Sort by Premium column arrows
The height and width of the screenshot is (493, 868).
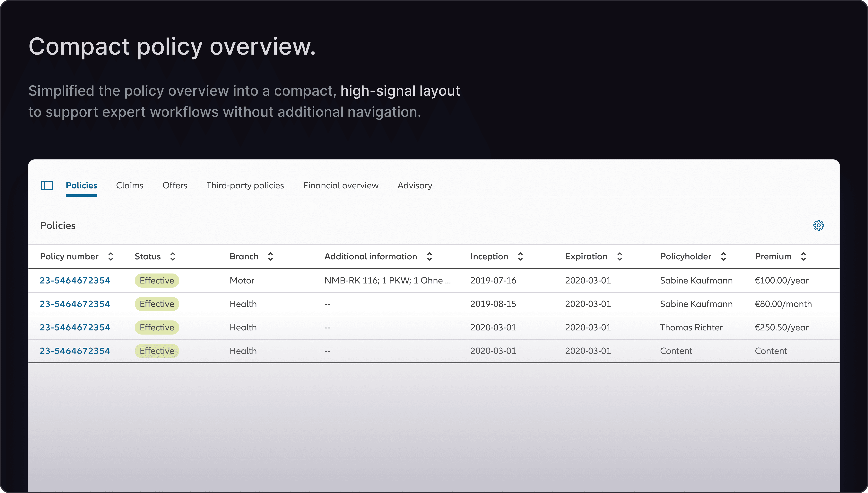coord(803,256)
